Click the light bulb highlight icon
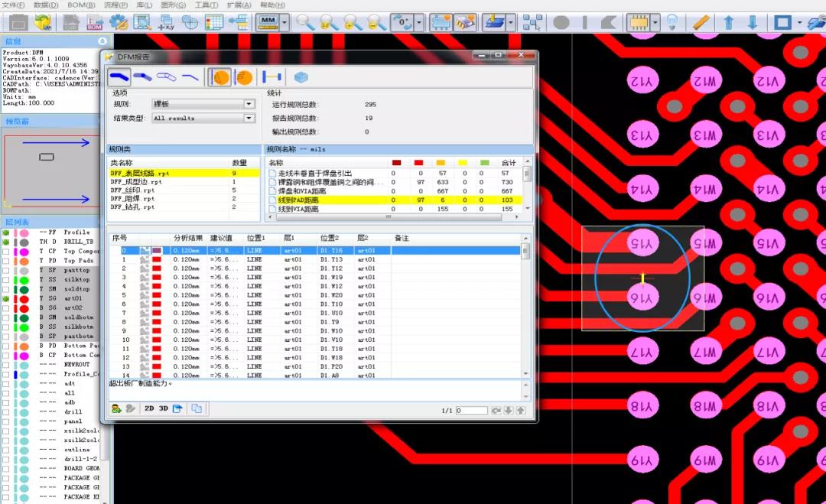826x504 pixels. pos(672,22)
